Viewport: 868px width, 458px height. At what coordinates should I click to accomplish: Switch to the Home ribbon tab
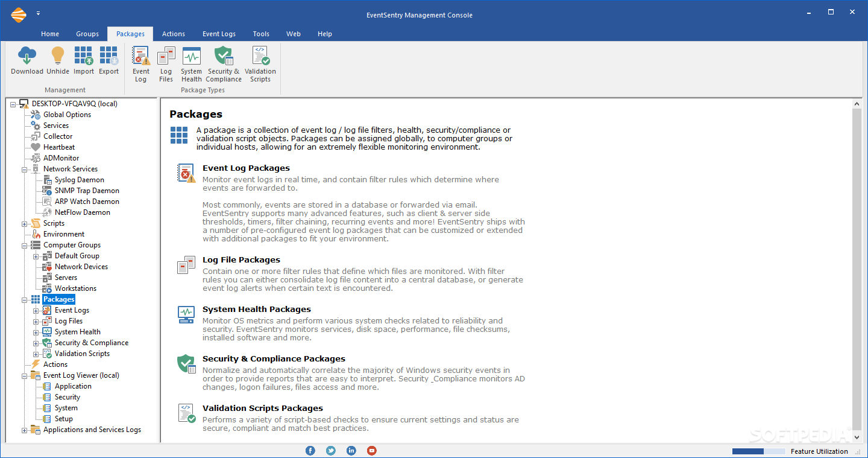click(50, 34)
